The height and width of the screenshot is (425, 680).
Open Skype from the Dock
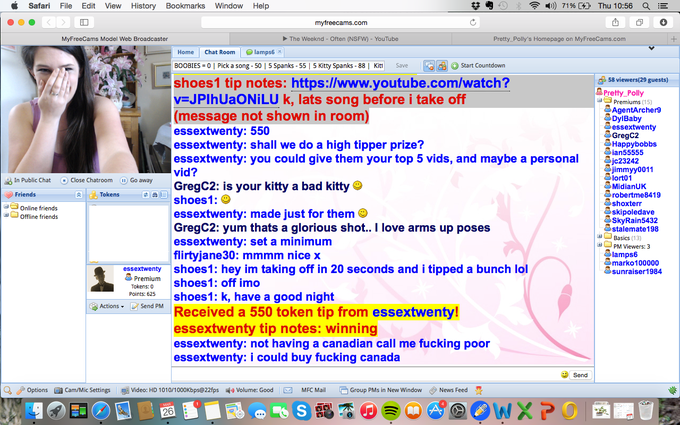coord(301,410)
